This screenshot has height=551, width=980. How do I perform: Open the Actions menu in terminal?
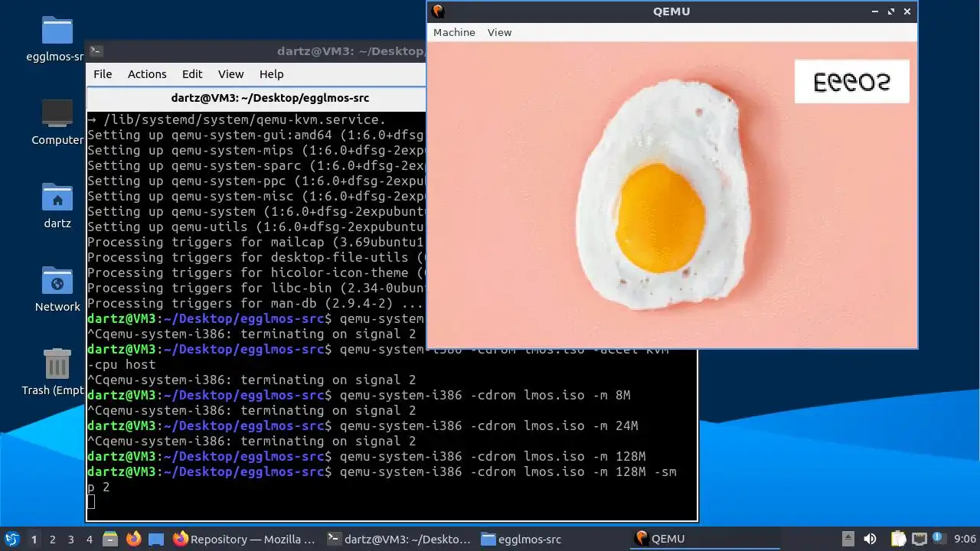[x=147, y=74]
